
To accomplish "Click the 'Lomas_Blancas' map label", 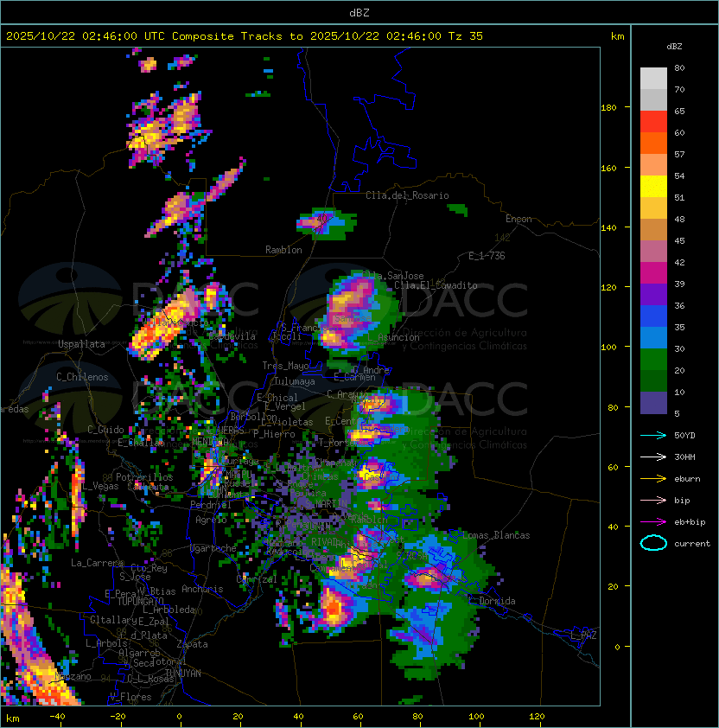I will [496, 535].
